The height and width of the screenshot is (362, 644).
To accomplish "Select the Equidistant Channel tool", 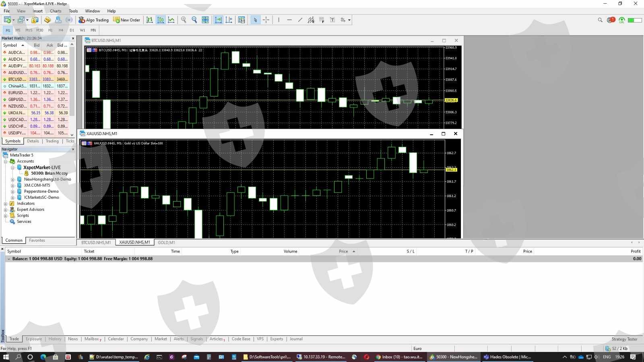I will [x=311, y=20].
